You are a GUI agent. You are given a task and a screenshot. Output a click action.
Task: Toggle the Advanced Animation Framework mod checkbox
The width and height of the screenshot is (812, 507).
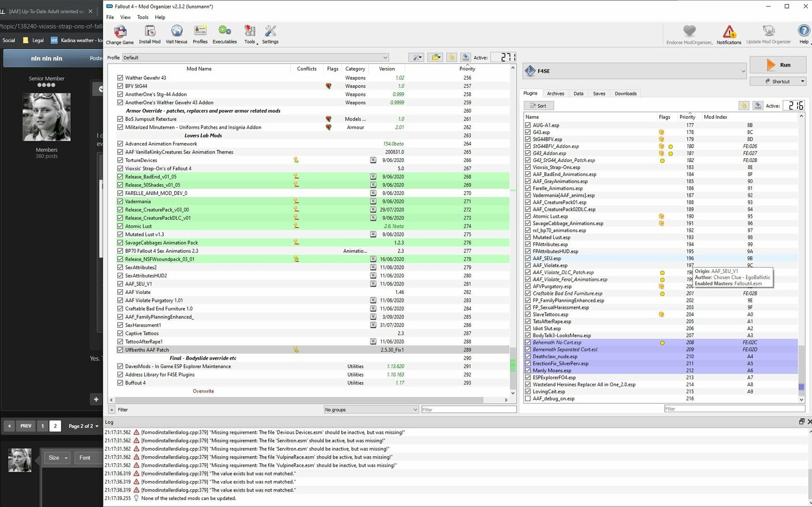click(x=120, y=144)
